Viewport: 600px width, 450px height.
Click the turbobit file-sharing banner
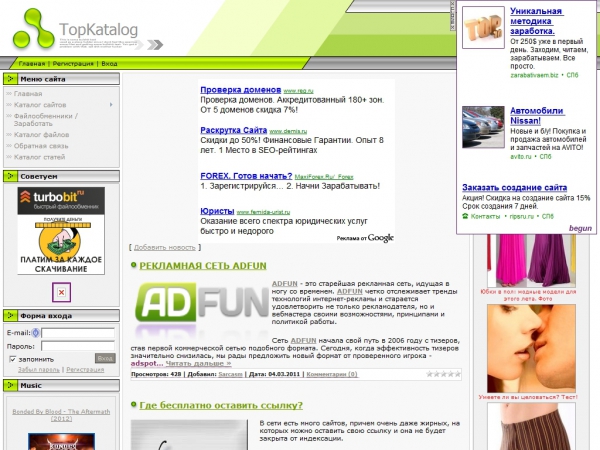(61, 230)
